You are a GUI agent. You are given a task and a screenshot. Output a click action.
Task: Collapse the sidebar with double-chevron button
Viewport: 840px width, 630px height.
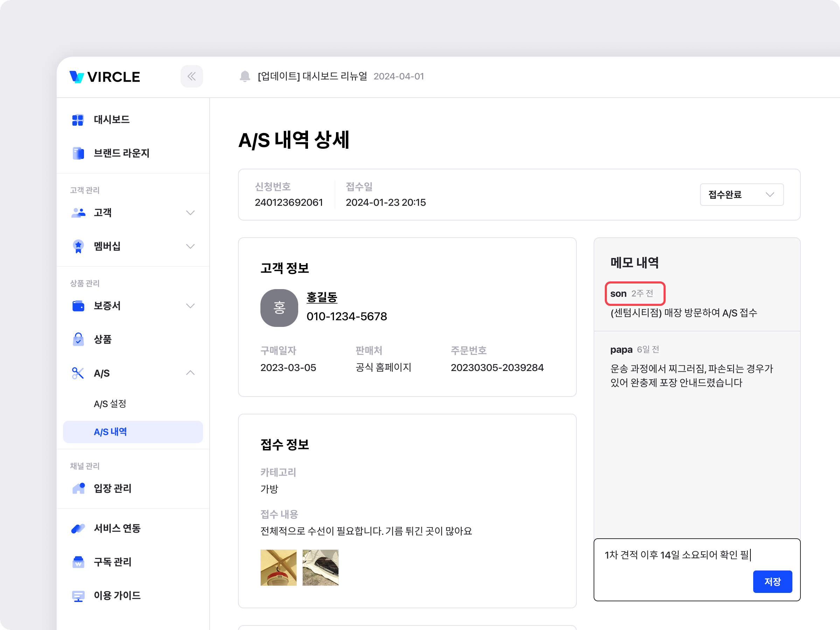[x=191, y=76]
